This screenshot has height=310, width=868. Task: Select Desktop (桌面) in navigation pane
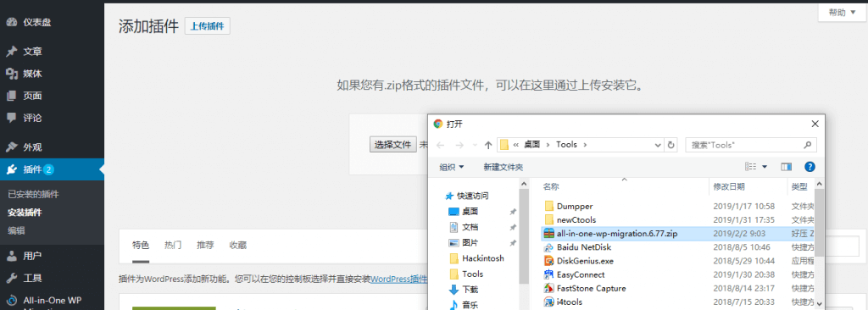click(470, 212)
